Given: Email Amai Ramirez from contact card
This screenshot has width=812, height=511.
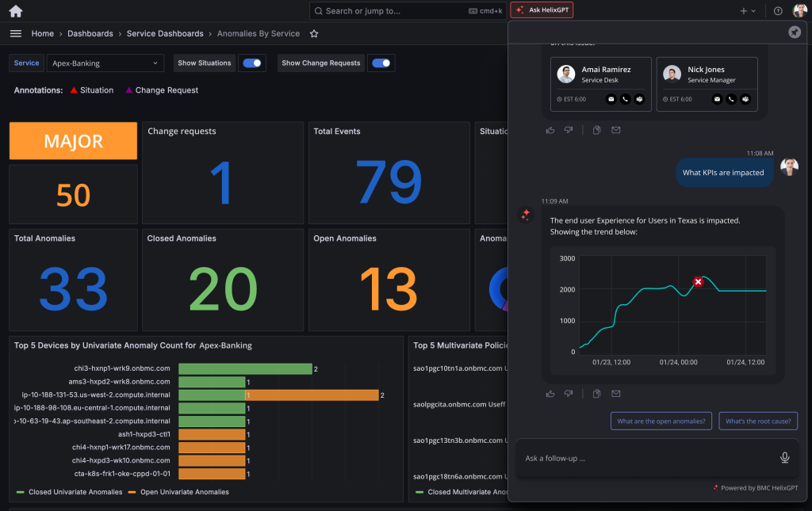Looking at the screenshot, I should pyautogui.click(x=611, y=99).
